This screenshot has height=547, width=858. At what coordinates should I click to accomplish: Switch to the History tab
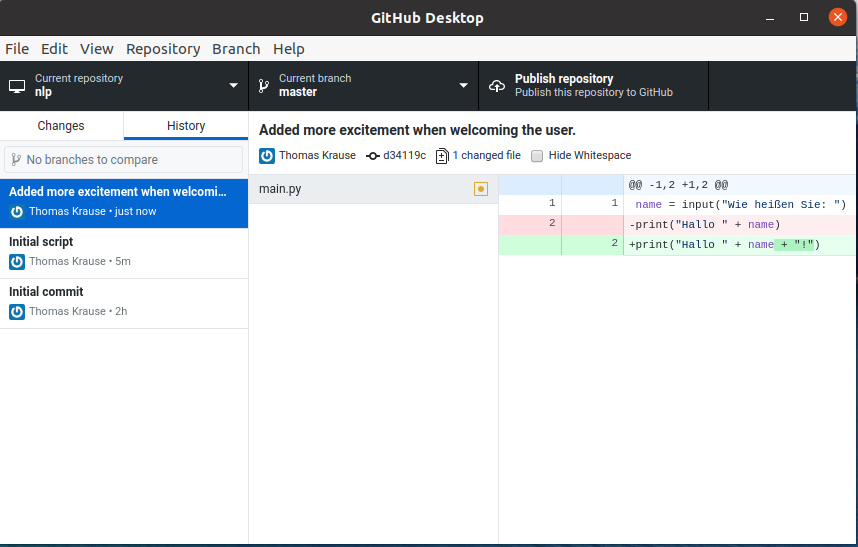tap(186, 126)
